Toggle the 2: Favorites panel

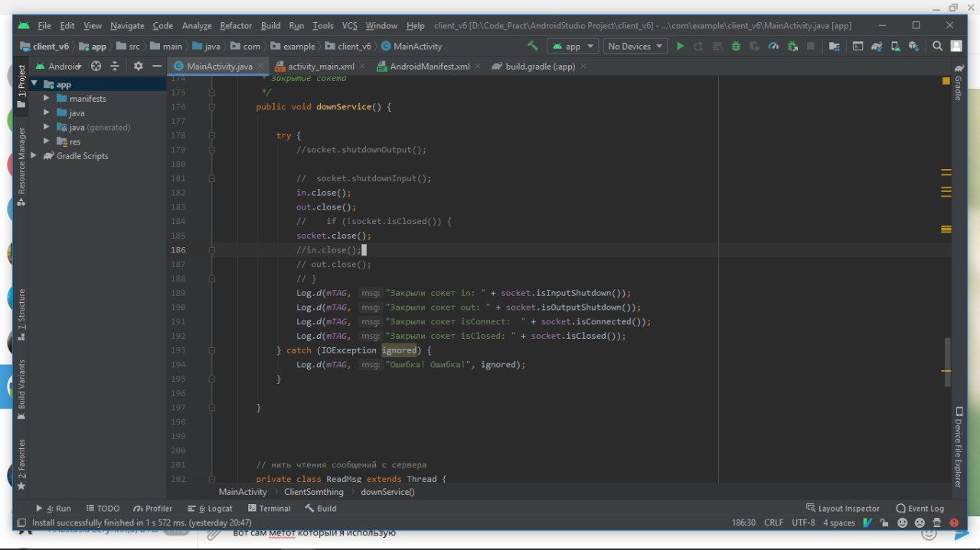pyautogui.click(x=21, y=464)
